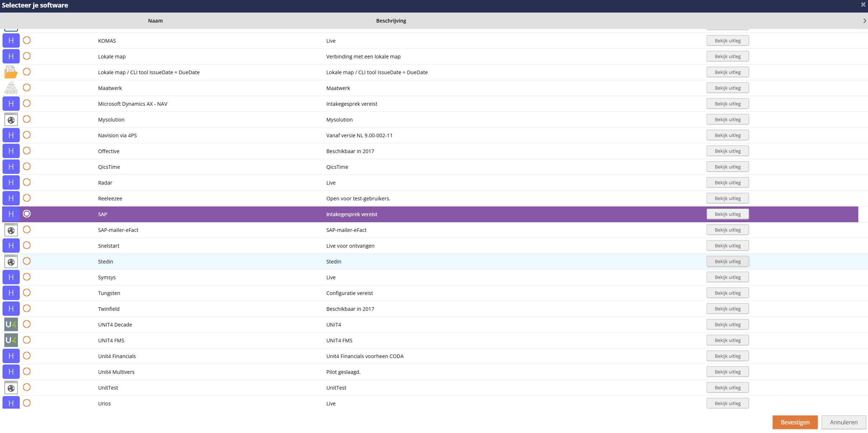The width and height of the screenshot is (868, 433).
Task: Click the H icon for Microsoft Dynamics AX - NAV
Action: pyautogui.click(x=11, y=104)
